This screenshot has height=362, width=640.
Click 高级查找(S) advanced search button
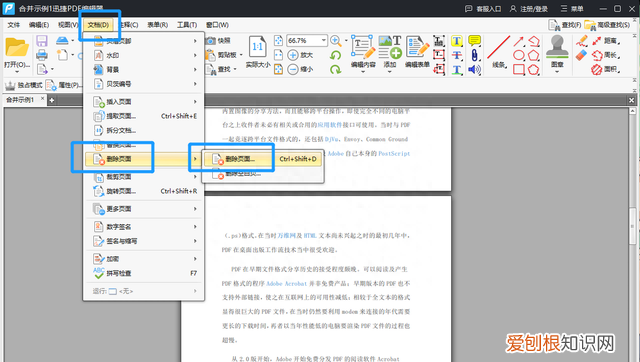coord(607,25)
